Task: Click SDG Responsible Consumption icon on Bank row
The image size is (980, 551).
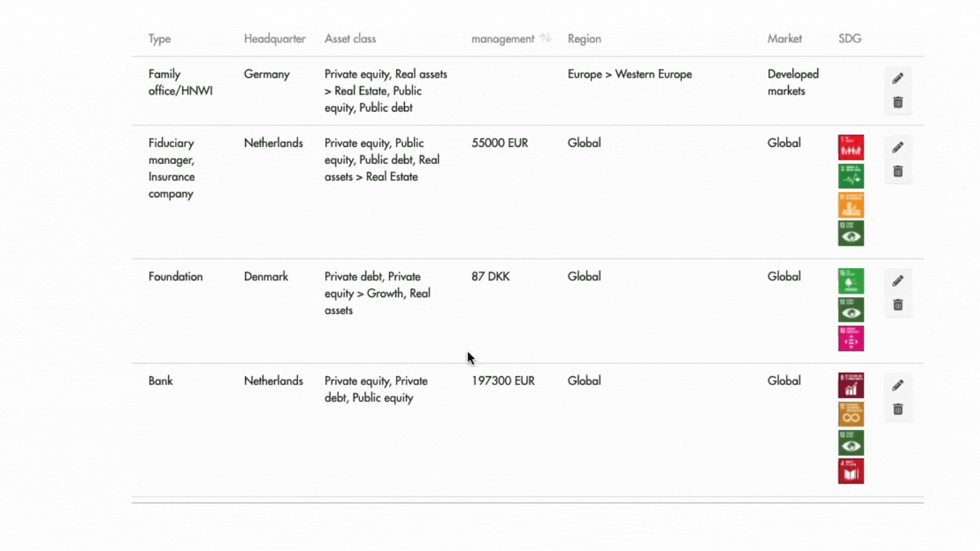Action: (x=851, y=414)
